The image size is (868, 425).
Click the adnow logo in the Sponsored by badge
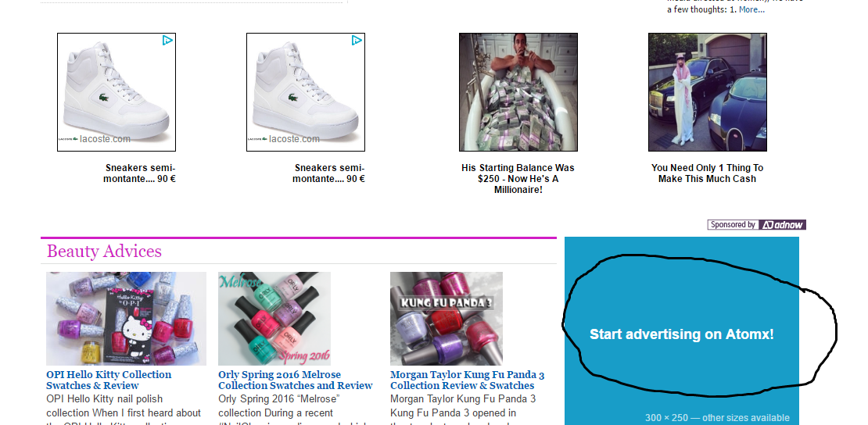pos(782,225)
